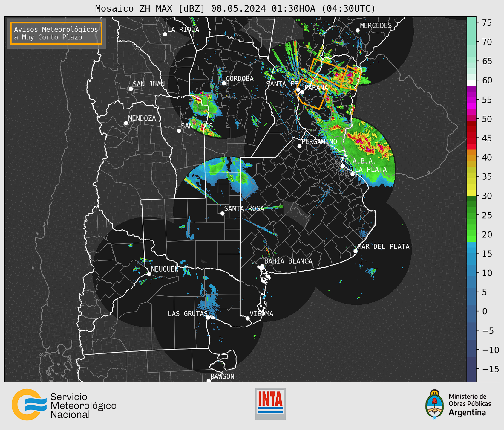
Task: Click the SANTA ROSA label text
Action: pyautogui.click(x=244, y=208)
